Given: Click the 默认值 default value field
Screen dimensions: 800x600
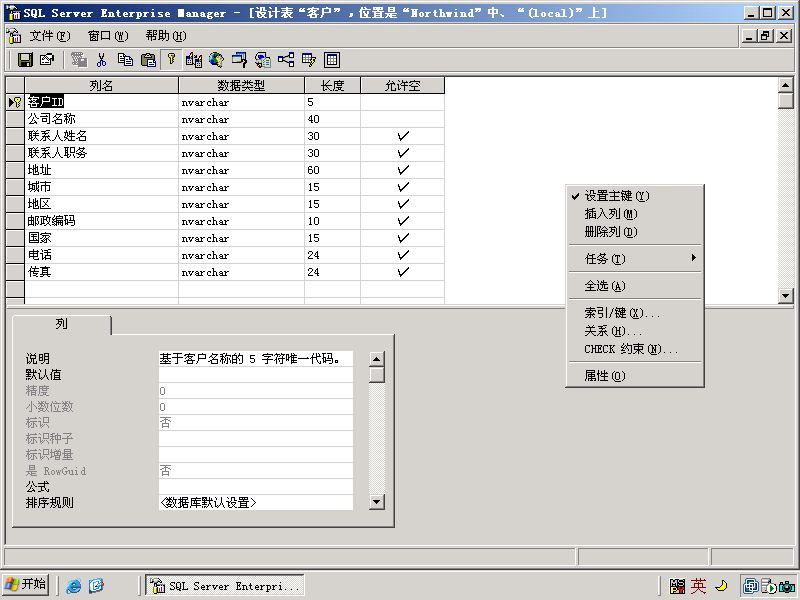Looking at the screenshot, I should (256, 375).
